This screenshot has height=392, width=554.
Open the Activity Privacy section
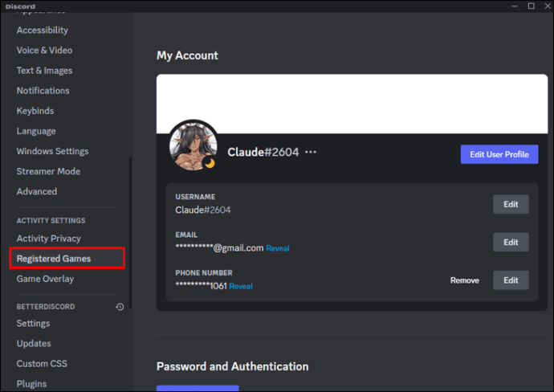pyautogui.click(x=48, y=239)
